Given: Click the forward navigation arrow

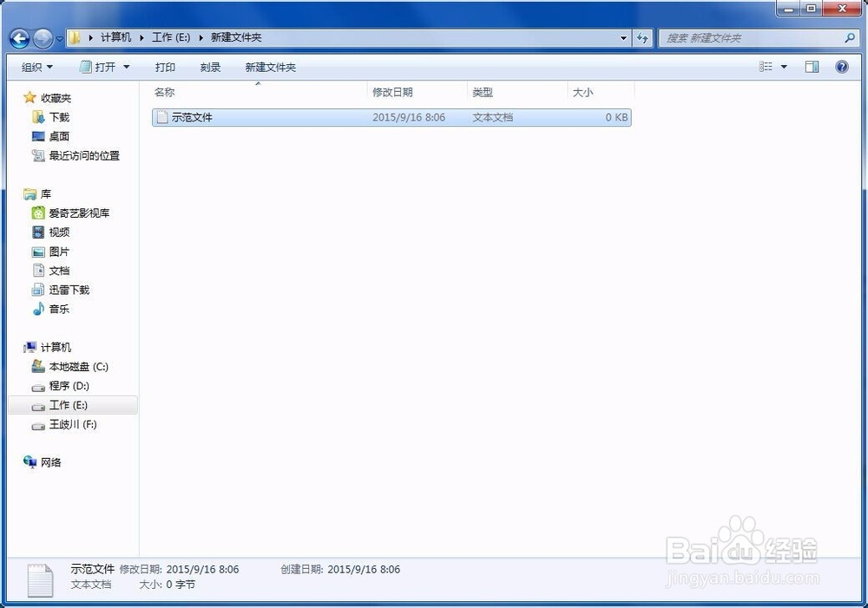Looking at the screenshot, I should coord(43,38).
